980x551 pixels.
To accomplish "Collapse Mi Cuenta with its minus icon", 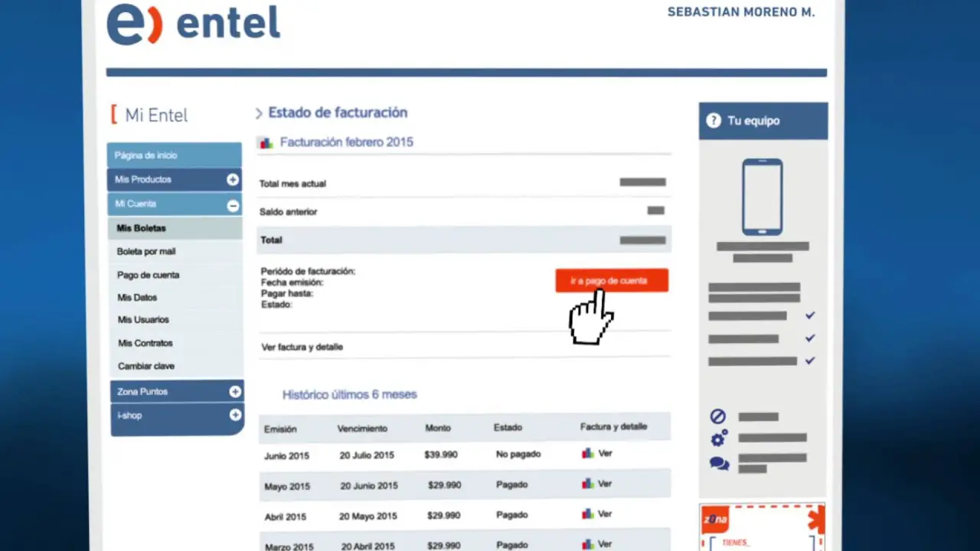I will coord(233,205).
